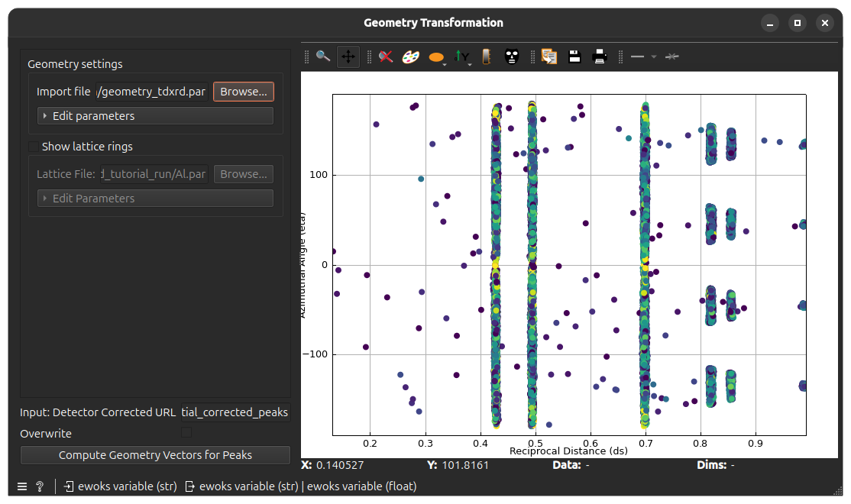Image resolution: width=851 pixels, height=504 pixels.
Task: Click the Import file label
Action: tap(63, 92)
